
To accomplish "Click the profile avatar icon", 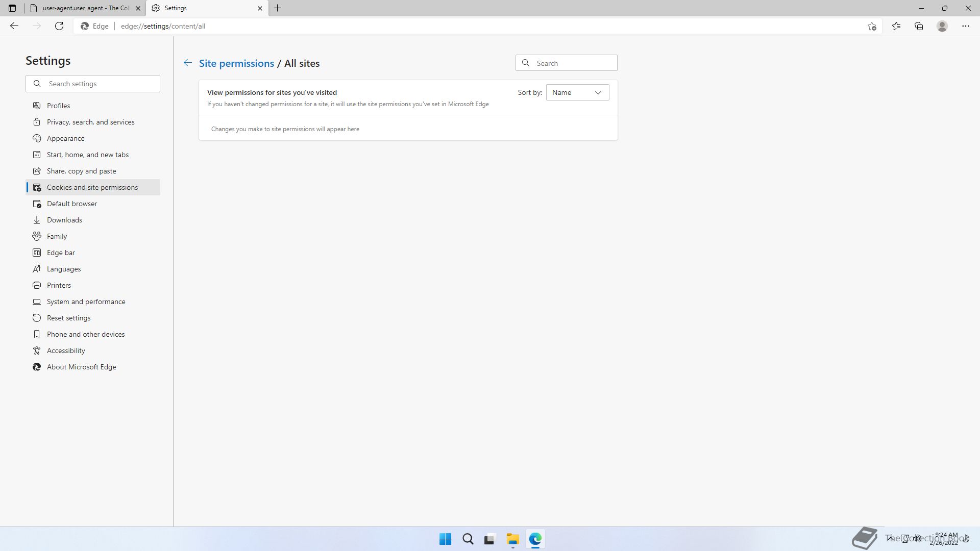I will pyautogui.click(x=942, y=26).
